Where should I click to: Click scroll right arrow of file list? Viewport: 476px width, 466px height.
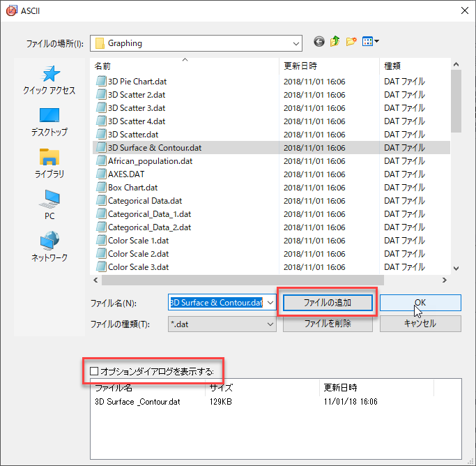point(445,280)
